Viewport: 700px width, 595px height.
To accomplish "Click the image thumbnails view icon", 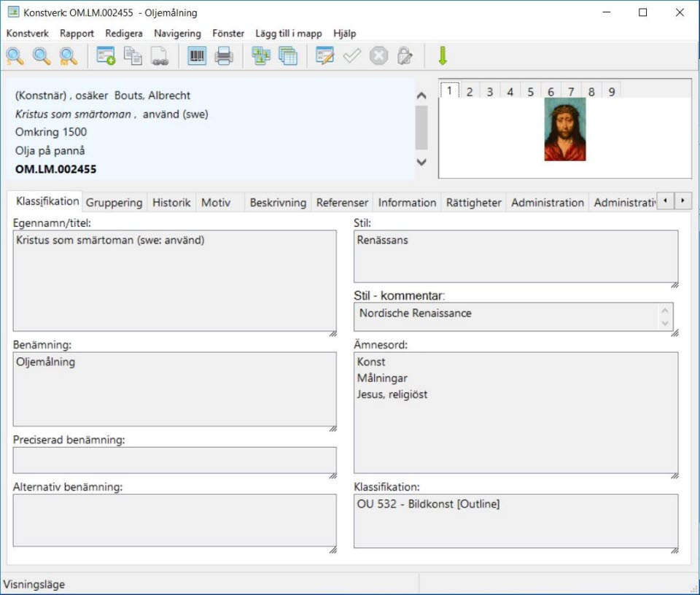I will pyautogui.click(x=260, y=56).
